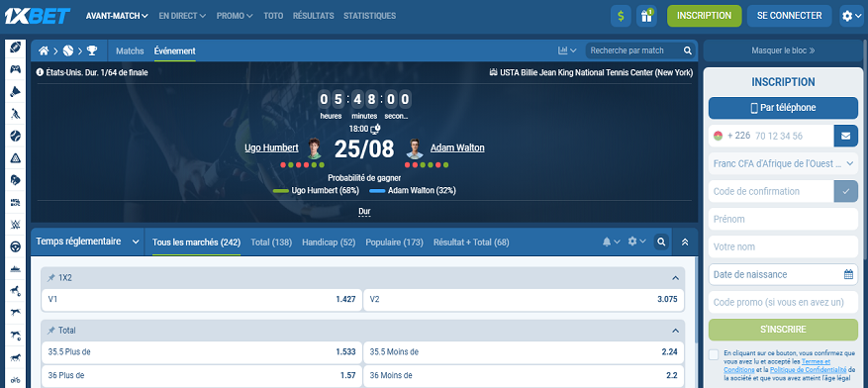This screenshot has height=388, width=868.
Task: Click the live broadcast icon beside 18:00
Action: pyautogui.click(x=376, y=129)
